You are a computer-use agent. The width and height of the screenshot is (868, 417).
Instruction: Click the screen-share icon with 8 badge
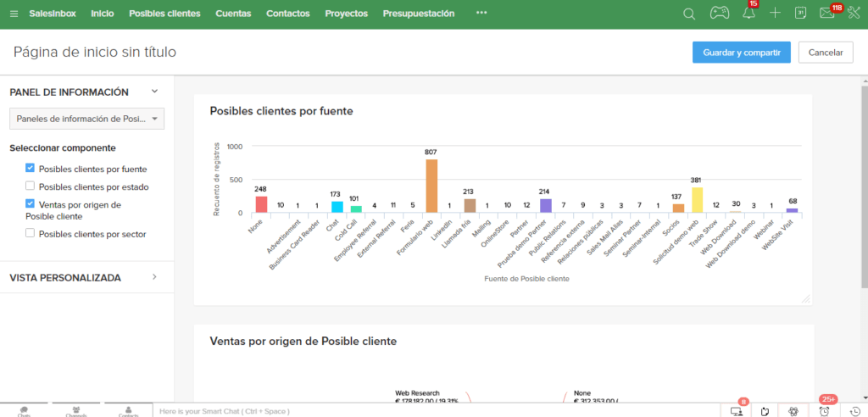point(737,410)
